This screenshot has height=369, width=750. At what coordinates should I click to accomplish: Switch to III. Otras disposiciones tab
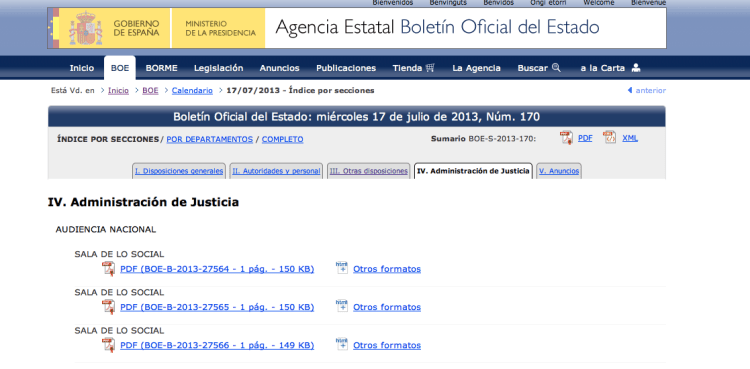coord(369,171)
